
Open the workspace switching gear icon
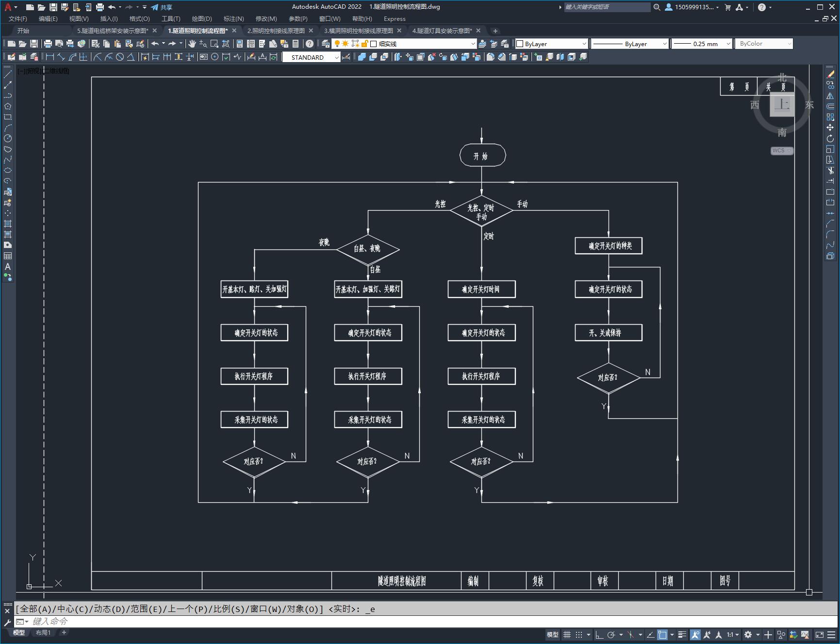748,634
